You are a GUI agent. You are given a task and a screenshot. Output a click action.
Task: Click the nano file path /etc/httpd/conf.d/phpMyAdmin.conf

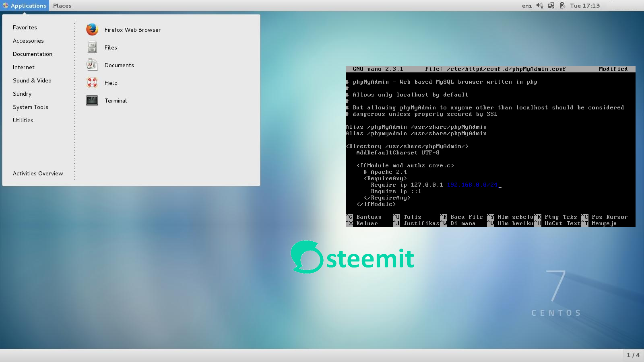coord(506,69)
